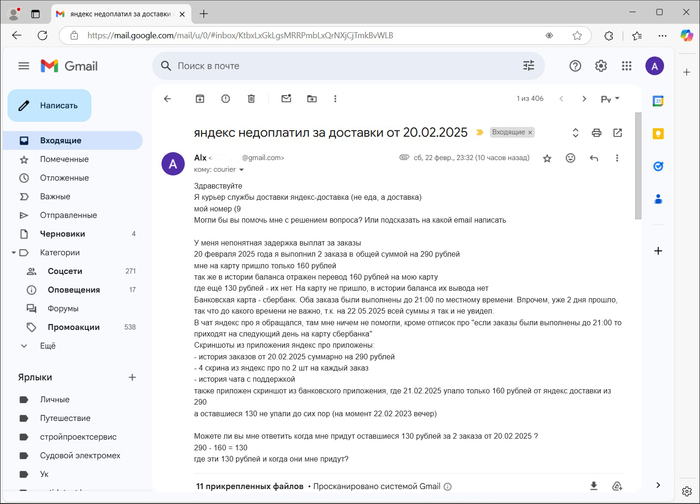Remove the Входящие label from email
The height and width of the screenshot is (504, 700).
click(x=530, y=133)
